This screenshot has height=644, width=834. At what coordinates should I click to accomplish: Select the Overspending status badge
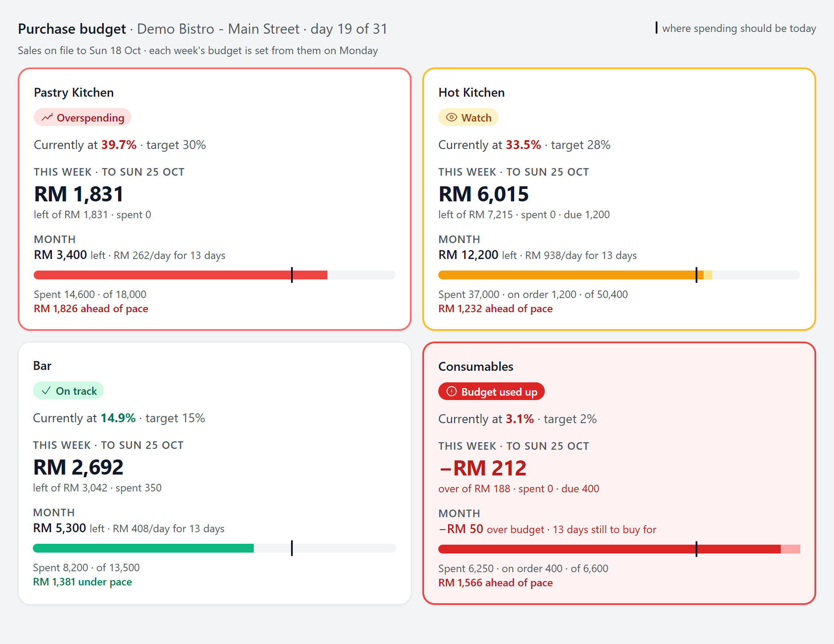click(x=83, y=118)
